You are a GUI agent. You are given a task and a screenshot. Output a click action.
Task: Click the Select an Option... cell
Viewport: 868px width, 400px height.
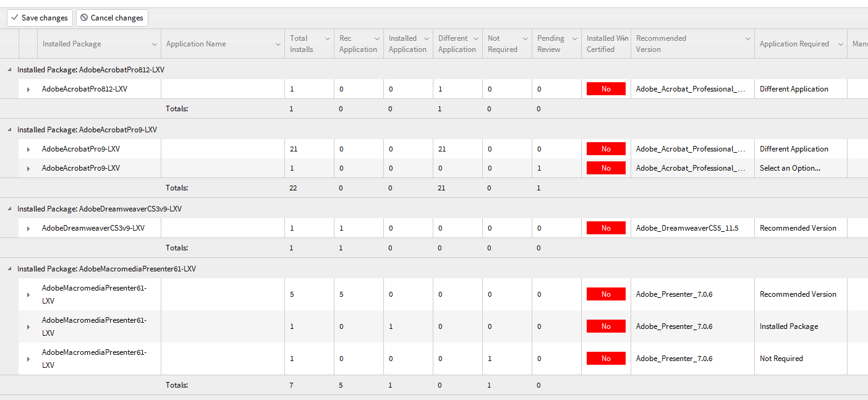pos(790,168)
